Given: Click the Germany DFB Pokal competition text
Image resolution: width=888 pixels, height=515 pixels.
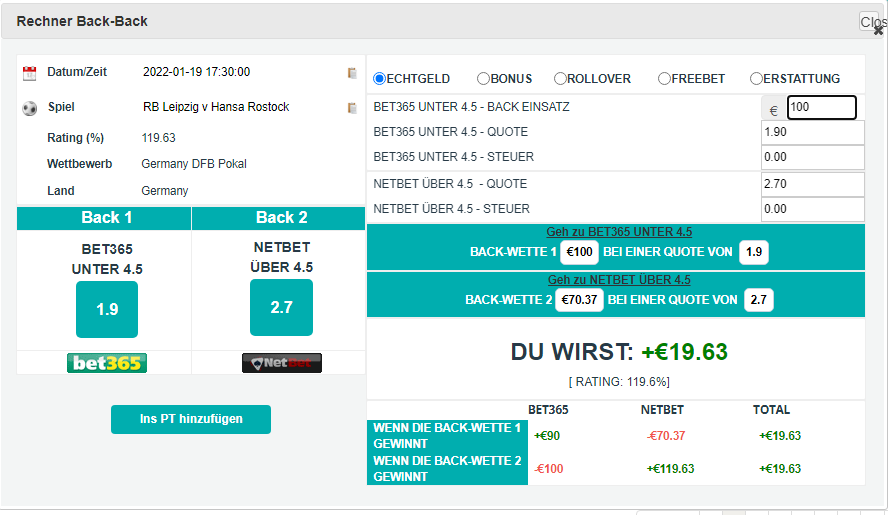Looking at the screenshot, I should pos(194,164).
